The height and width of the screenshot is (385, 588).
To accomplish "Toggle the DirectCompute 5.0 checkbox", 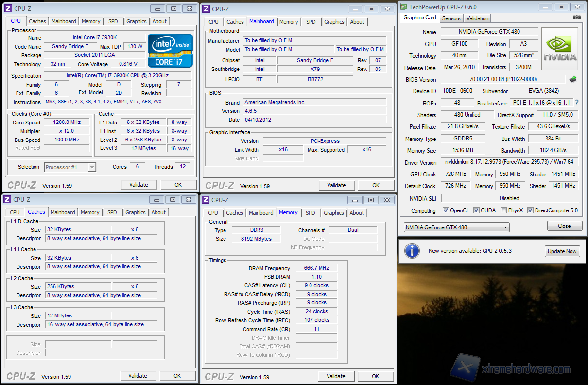I will (531, 211).
